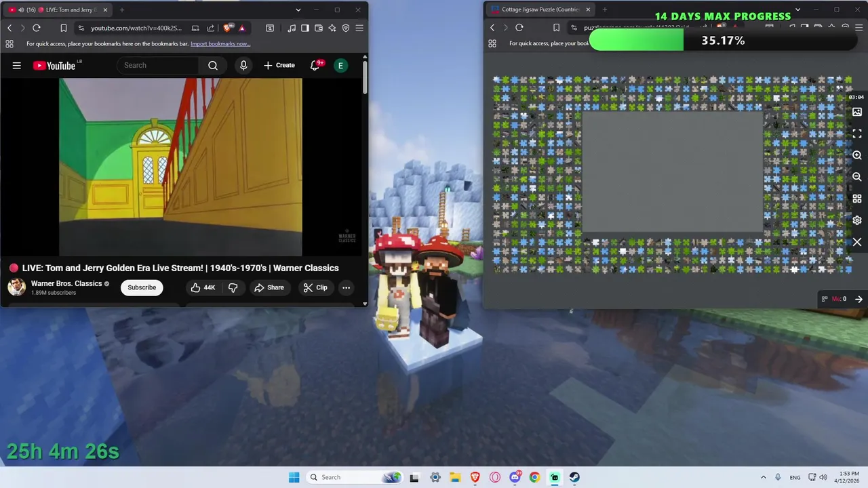Screen dimensions: 868x488
Task: Expand the tab search dropdown in puzzle window
Action: (798, 9)
